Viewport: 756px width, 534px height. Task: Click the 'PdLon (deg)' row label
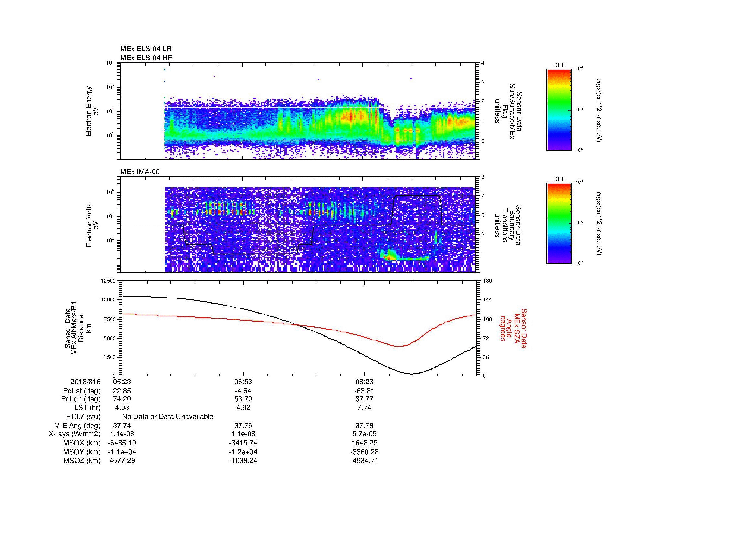coord(81,399)
